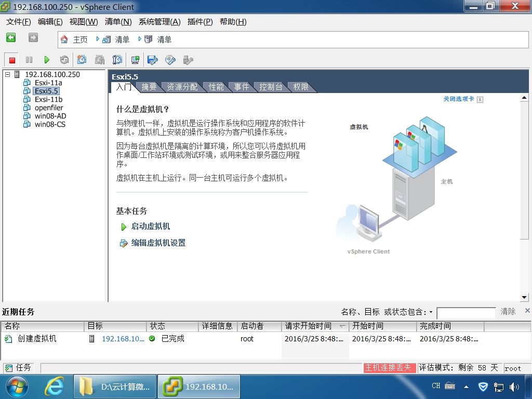
Task: Click the red Power Off toolbar button
Action: pyautogui.click(x=12, y=60)
